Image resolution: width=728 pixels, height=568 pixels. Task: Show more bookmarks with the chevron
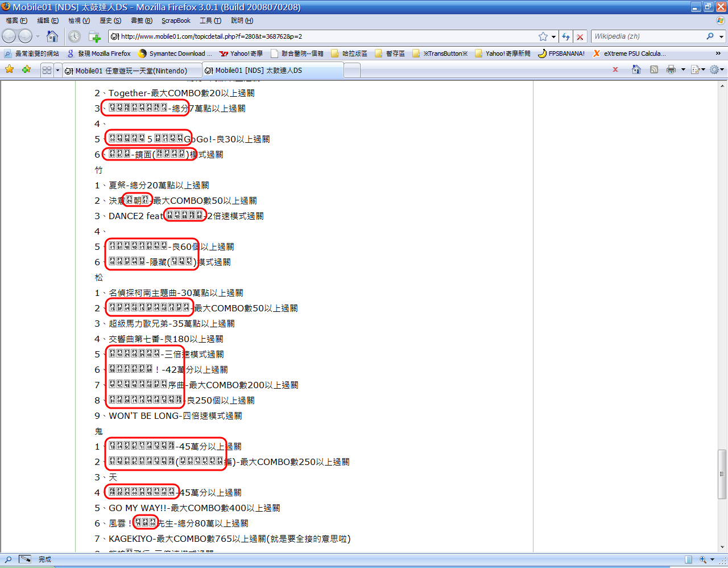(x=718, y=53)
